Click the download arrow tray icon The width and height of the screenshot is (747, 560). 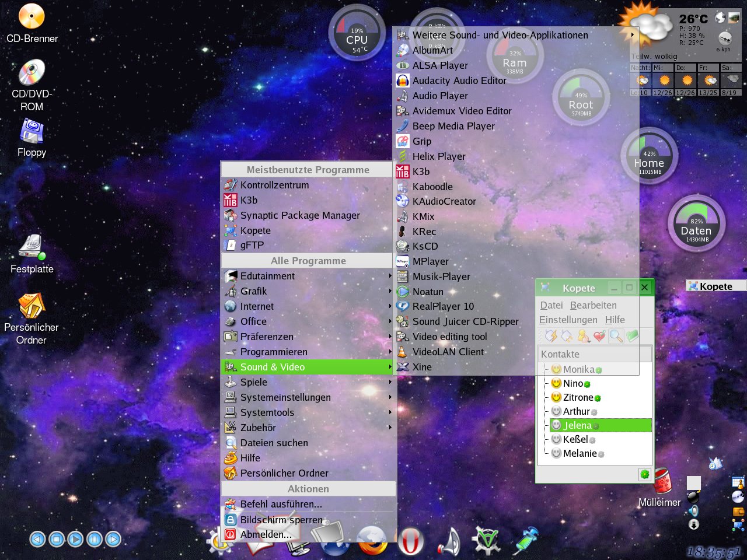(x=693, y=524)
